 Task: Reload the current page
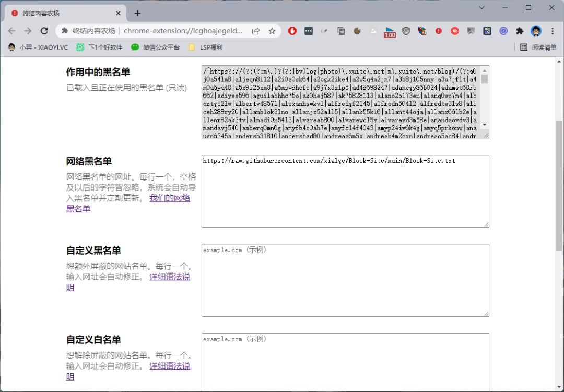(44, 31)
